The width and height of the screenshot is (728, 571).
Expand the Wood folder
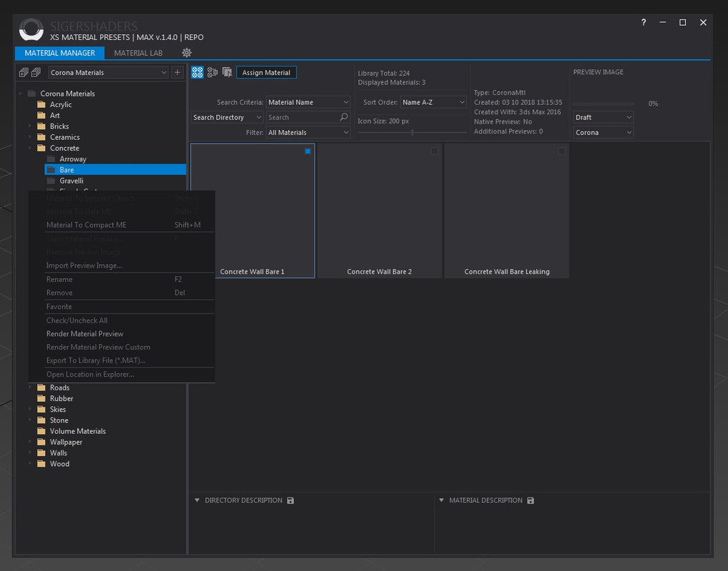click(x=30, y=464)
